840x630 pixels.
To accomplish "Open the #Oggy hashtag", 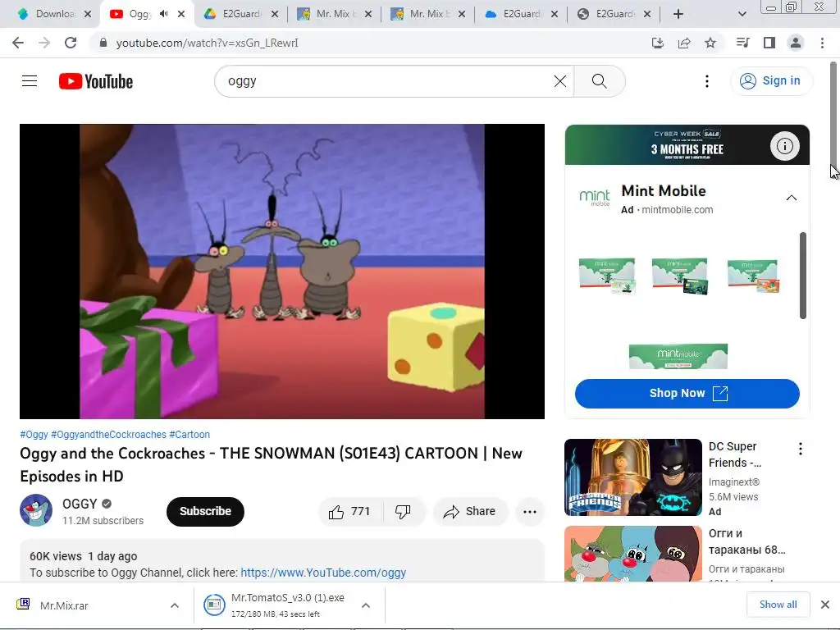I will (x=34, y=435).
